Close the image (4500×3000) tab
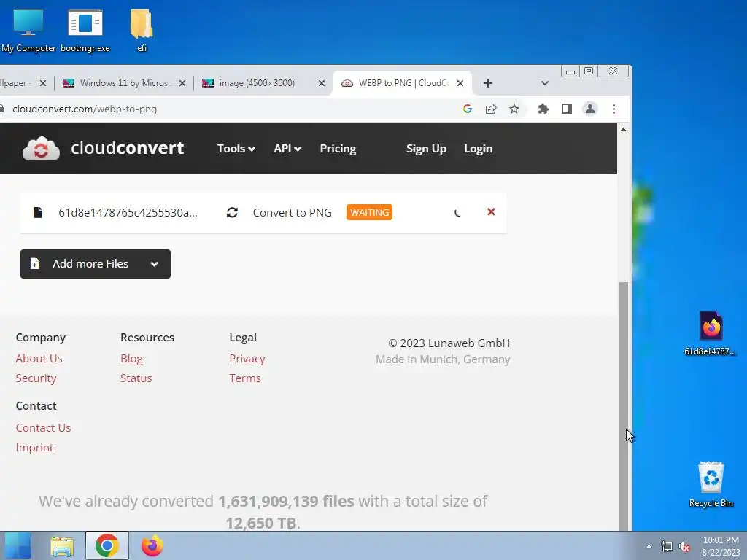Viewport: 747px width, 560px height. 322,83
